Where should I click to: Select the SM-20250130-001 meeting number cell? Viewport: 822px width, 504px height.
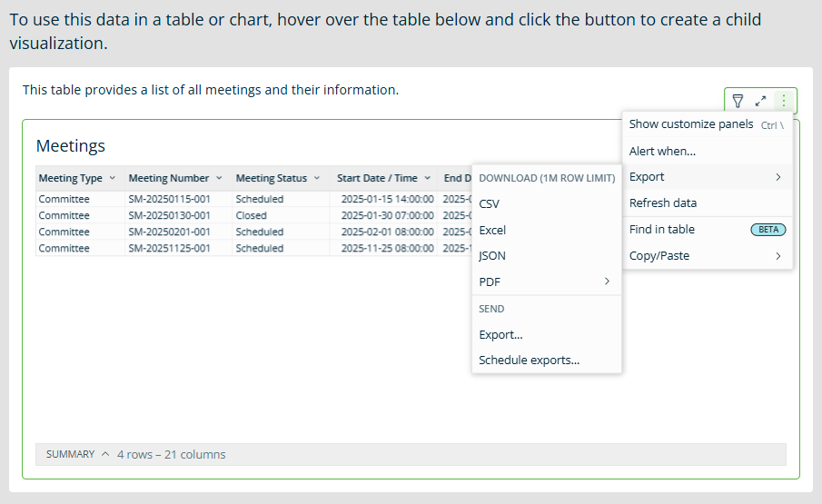170,215
